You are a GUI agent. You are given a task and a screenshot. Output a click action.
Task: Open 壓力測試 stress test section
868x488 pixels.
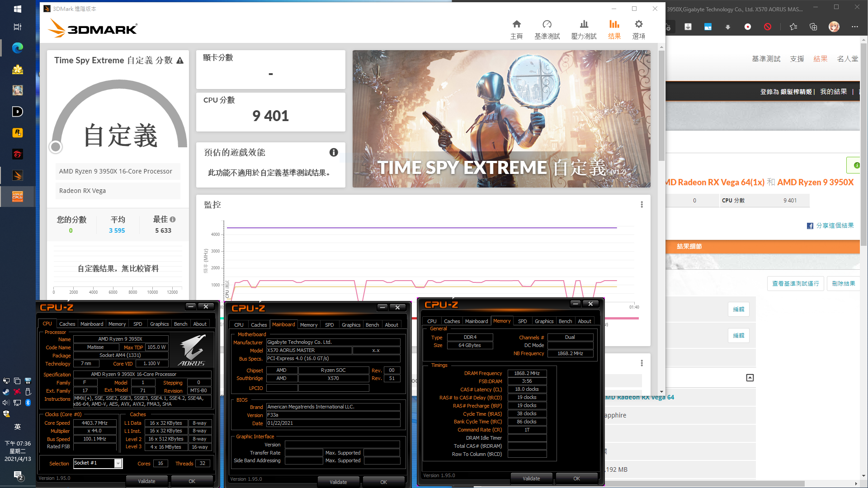[584, 30]
